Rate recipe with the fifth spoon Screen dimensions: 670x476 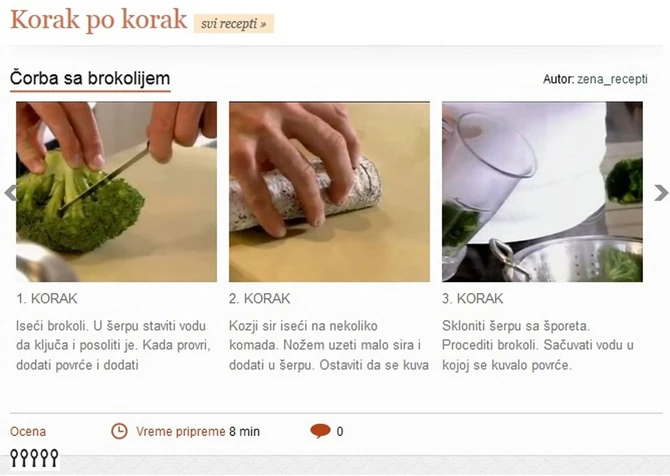pyautogui.click(x=54, y=458)
